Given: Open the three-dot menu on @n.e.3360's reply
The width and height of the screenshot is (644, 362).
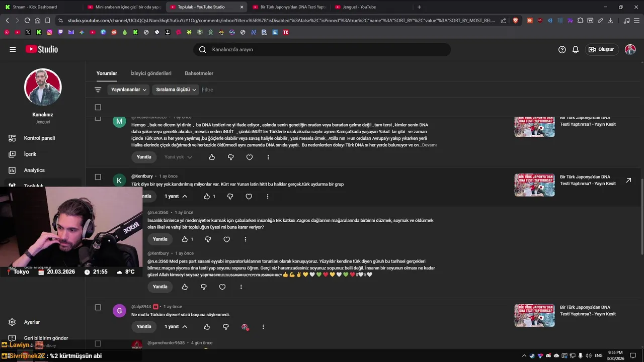Looking at the screenshot, I should (246, 239).
